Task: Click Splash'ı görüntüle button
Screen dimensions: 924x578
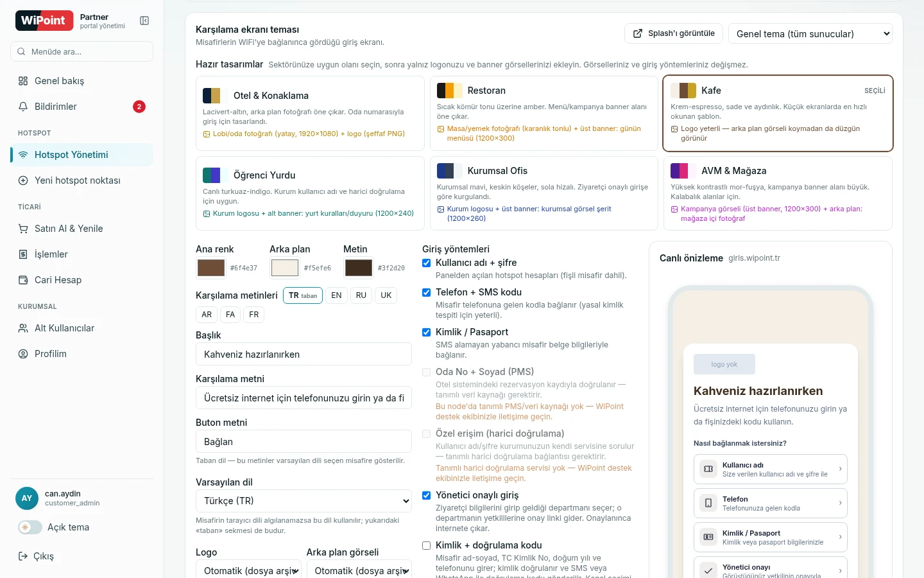Action: [x=674, y=33]
